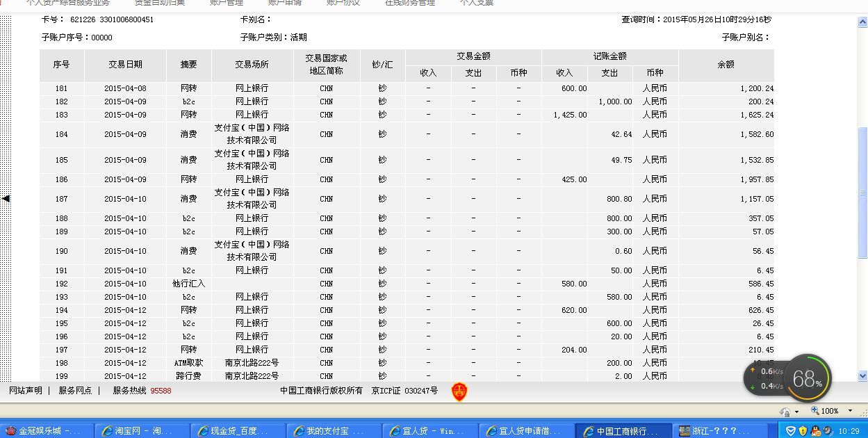The height and width of the screenshot is (438, 868).
Task: Click the 摘要 column header
Action: [x=188, y=65]
